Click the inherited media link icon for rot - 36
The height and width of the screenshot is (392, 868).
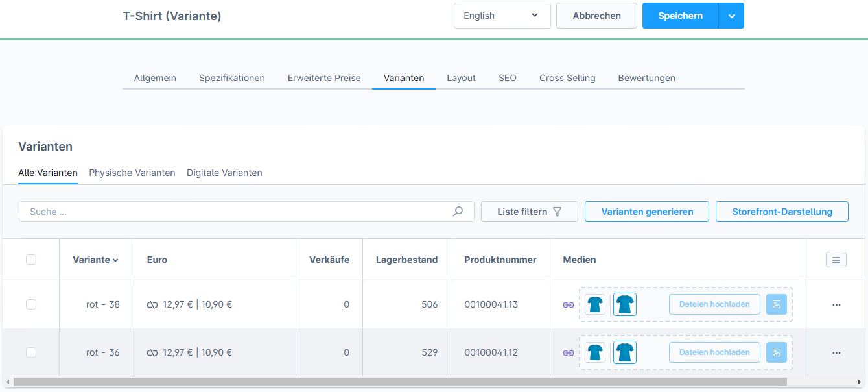(x=569, y=353)
